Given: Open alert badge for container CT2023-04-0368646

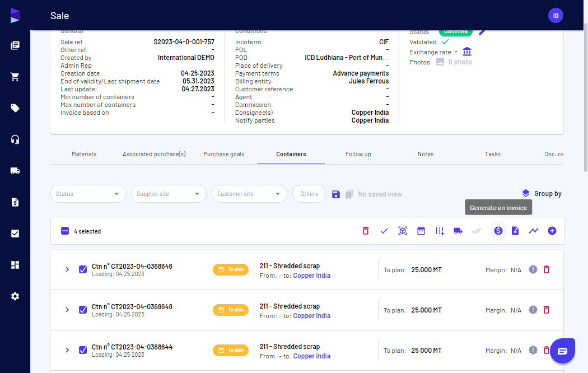Looking at the screenshot, I should tap(533, 269).
